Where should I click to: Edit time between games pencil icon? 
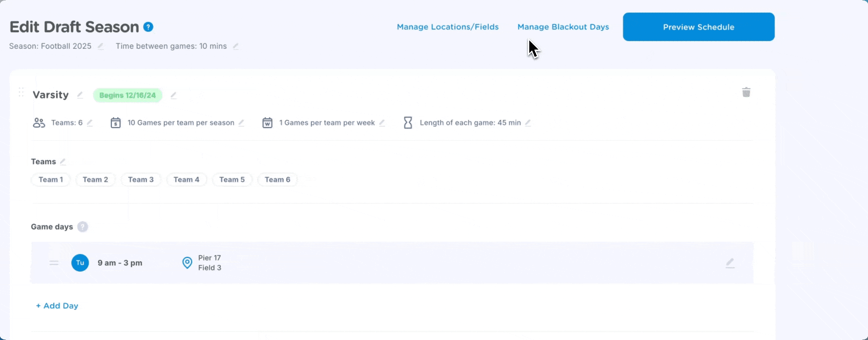[x=235, y=46]
